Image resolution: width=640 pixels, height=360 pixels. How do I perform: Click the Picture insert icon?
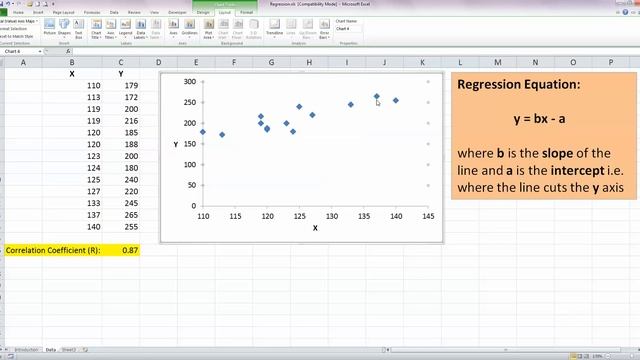point(49,27)
